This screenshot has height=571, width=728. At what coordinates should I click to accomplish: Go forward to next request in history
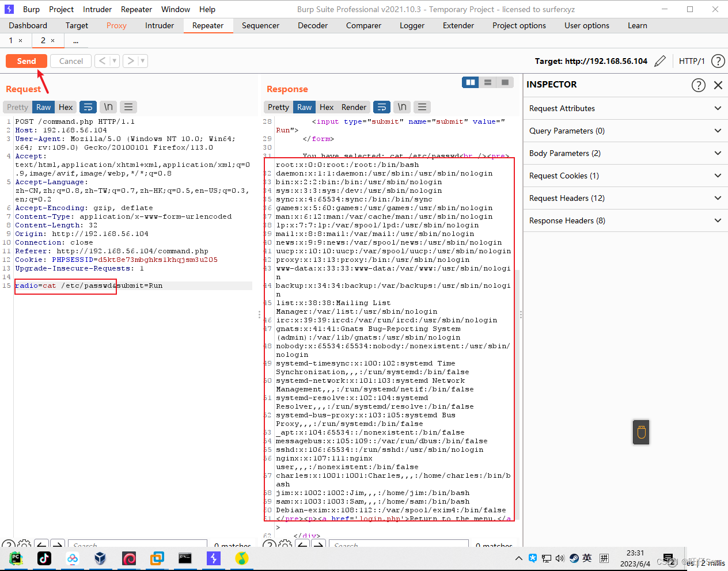[131, 61]
